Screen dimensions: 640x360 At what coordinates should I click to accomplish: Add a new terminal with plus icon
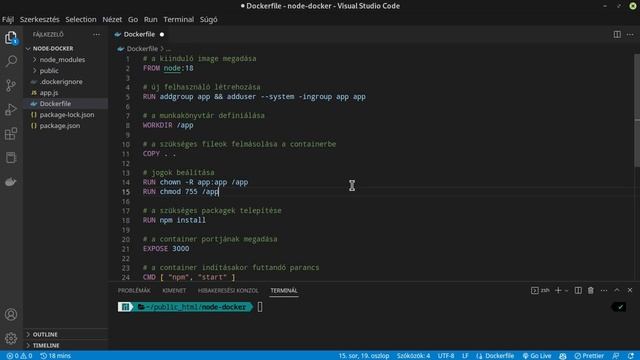coord(558,290)
